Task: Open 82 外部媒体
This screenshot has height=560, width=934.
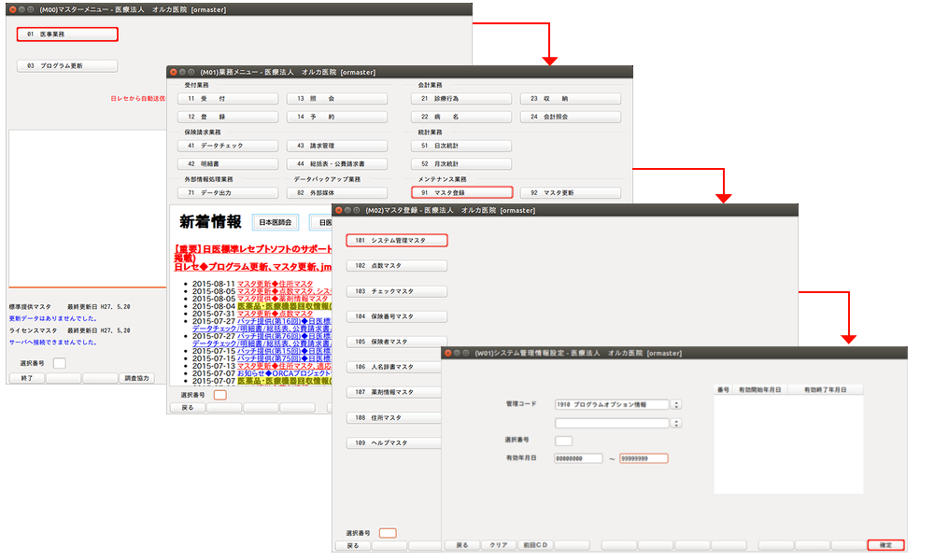Action: (x=337, y=193)
